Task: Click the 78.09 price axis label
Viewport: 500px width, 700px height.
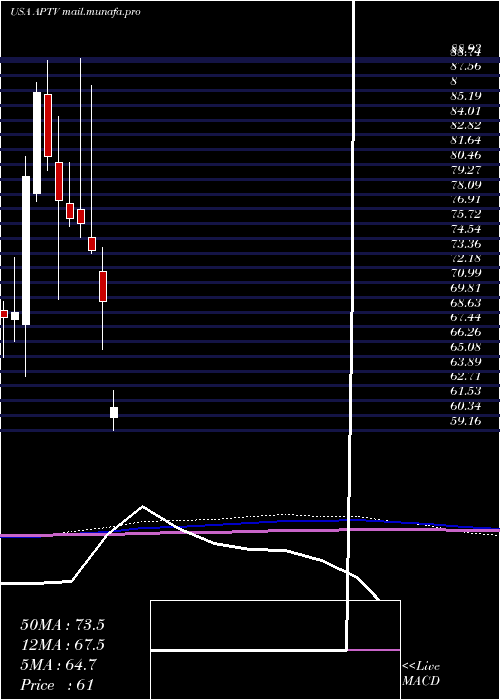Action: click(x=466, y=185)
